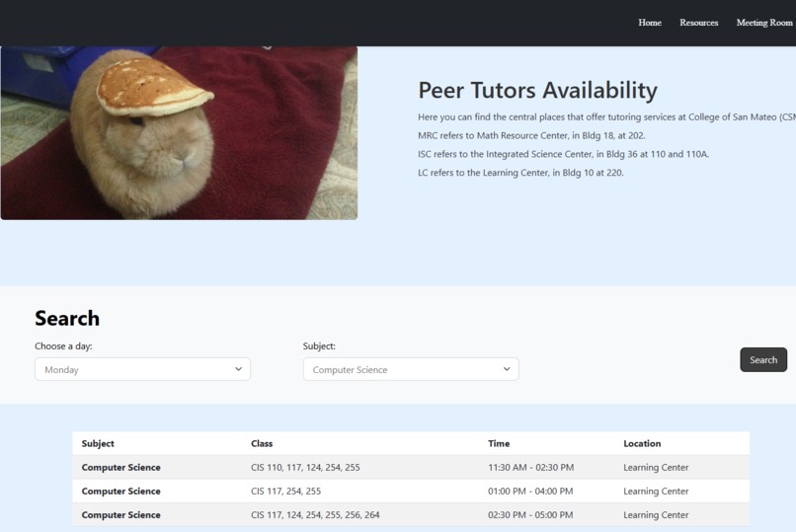Click Learning Center in the 02:30 PM row

pyautogui.click(x=656, y=515)
